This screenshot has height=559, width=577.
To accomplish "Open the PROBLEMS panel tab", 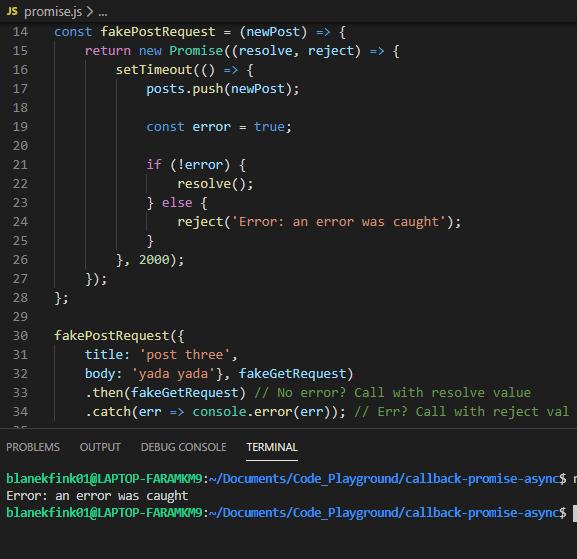I will [x=33, y=447].
